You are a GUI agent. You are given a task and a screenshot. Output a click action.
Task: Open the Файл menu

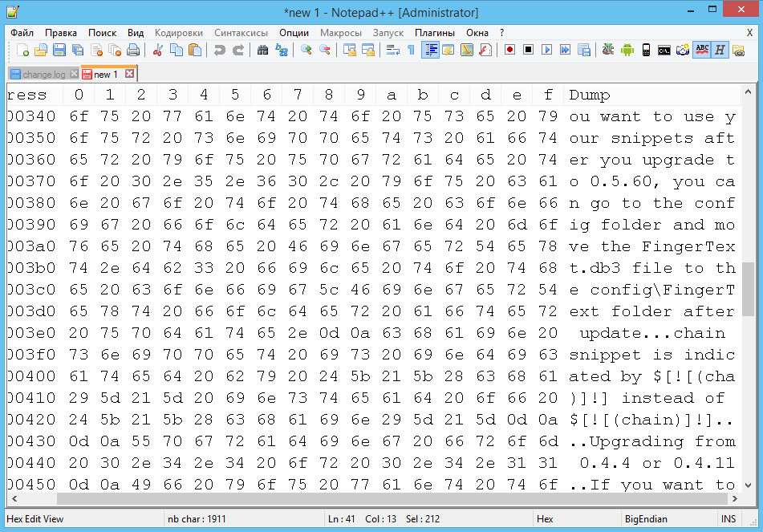22,33
